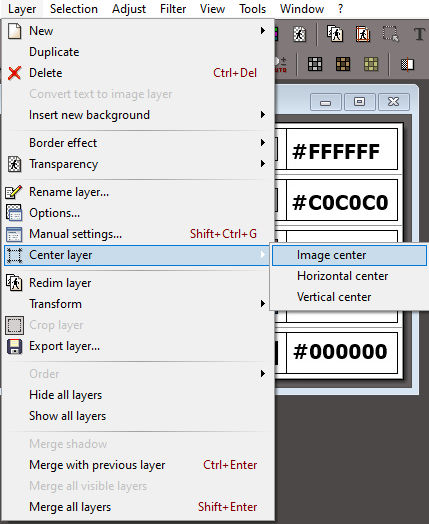Click the yellow-green grid toolbar icon
The height and width of the screenshot is (524, 429).
pos(371,64)
